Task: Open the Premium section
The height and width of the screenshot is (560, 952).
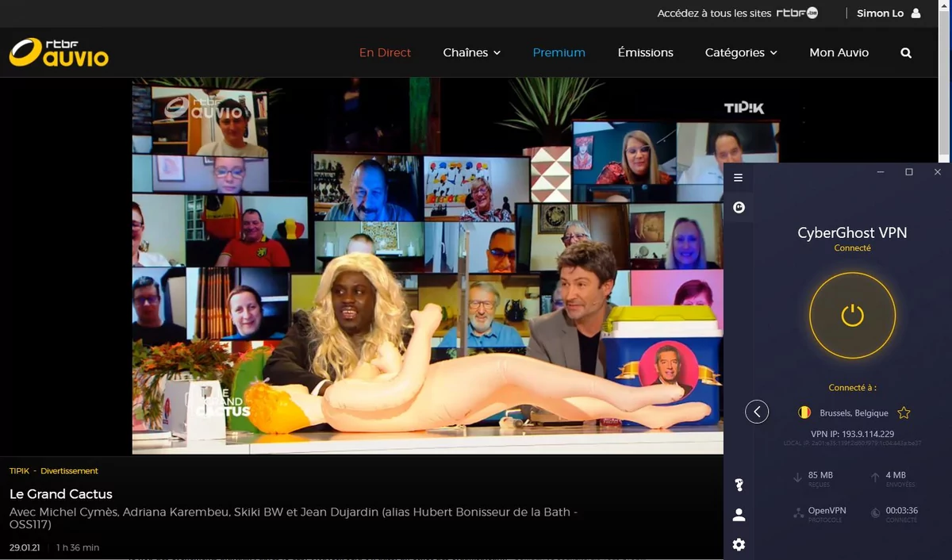Action: pos(559,53)
